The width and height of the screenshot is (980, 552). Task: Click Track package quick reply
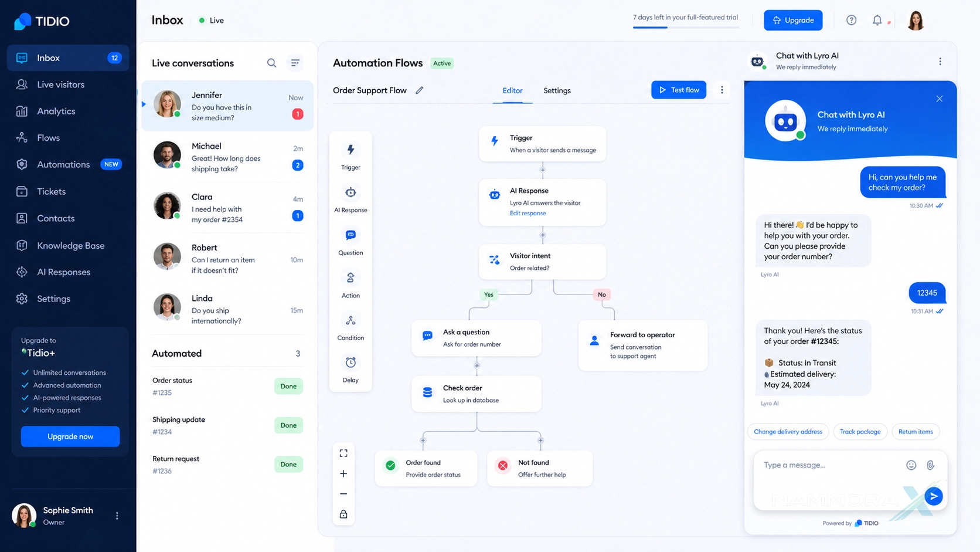[x=860, y=432]
